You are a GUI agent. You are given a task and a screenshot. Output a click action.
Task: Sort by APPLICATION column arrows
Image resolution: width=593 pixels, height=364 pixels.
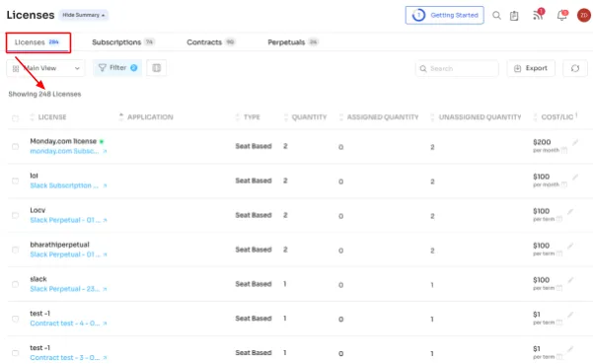[121, 117]
